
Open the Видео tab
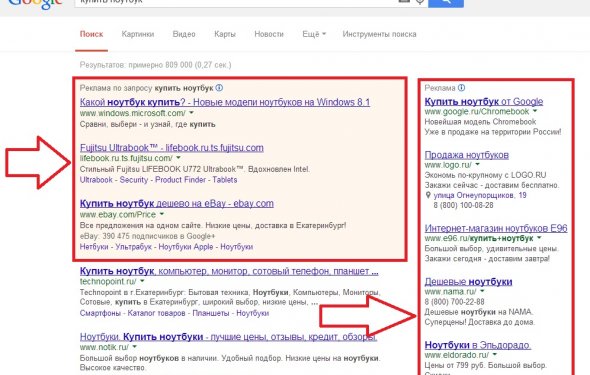(184, 34)
